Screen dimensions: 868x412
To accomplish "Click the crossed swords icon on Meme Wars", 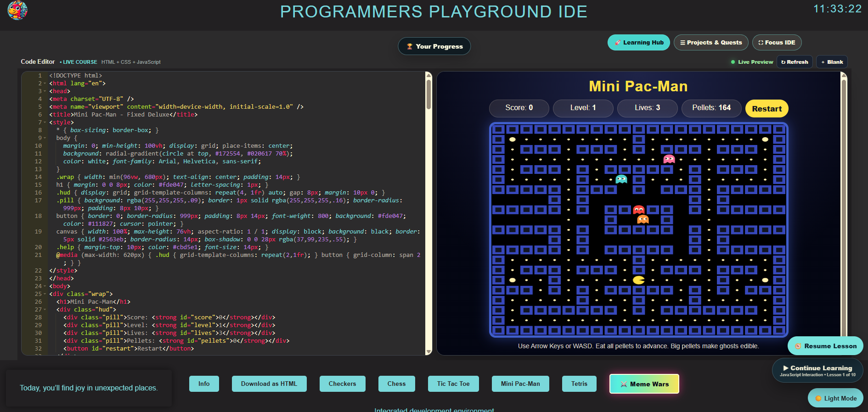I will [624, 384].
